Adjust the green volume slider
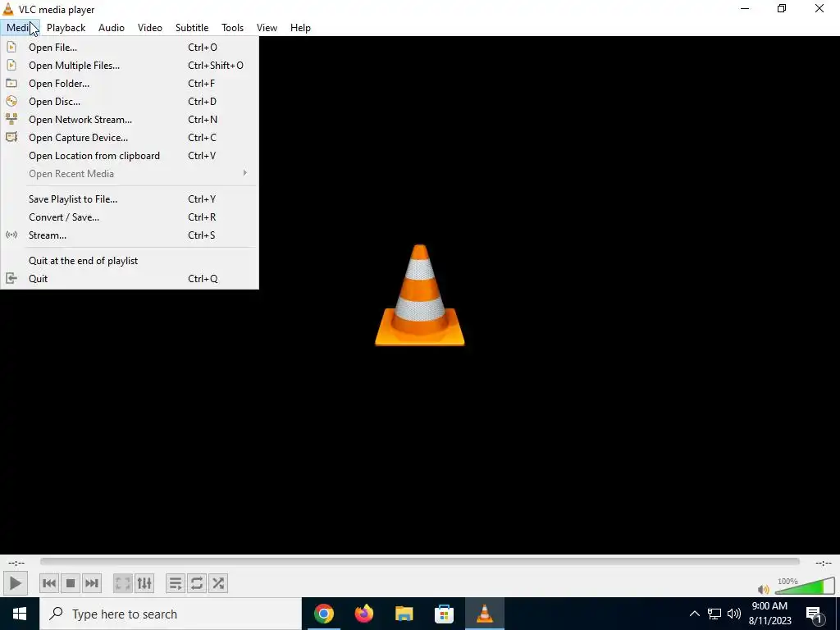 (x=805, y=586)
